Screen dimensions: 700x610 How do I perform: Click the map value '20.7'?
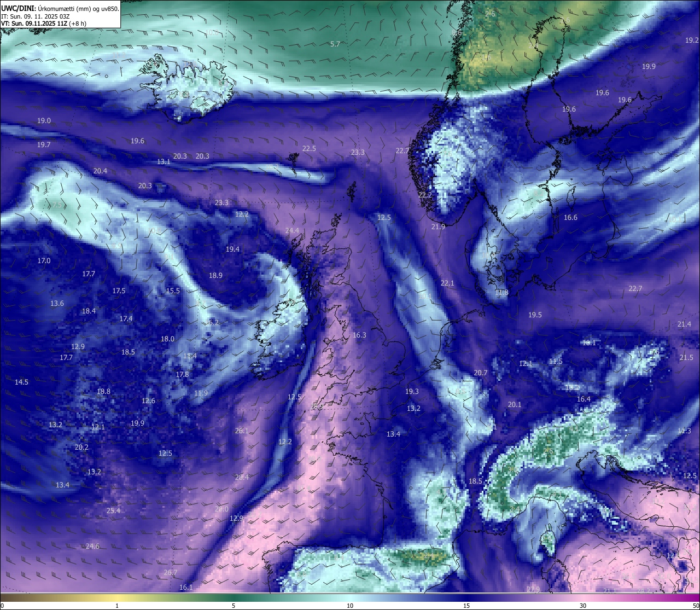point(480,373)
